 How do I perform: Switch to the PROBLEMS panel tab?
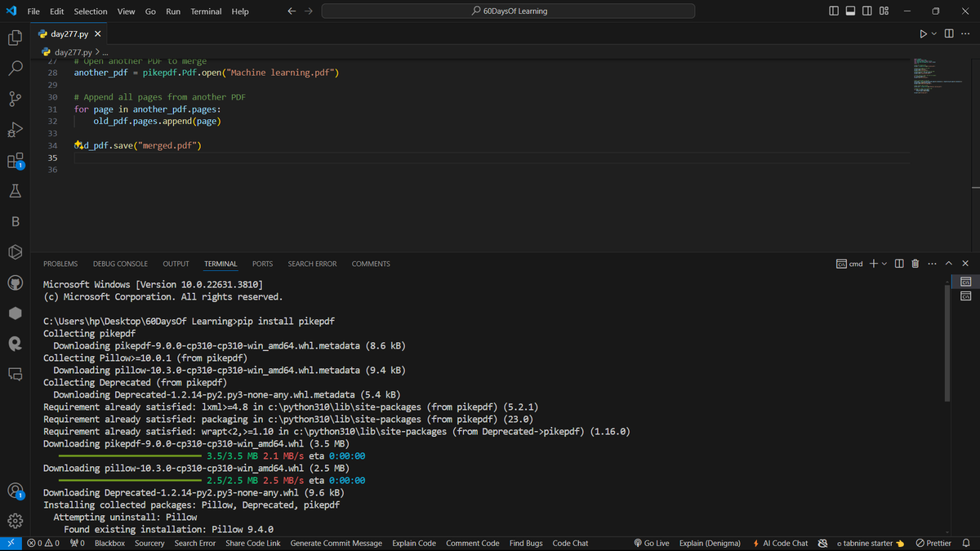[x=60, y=264]
